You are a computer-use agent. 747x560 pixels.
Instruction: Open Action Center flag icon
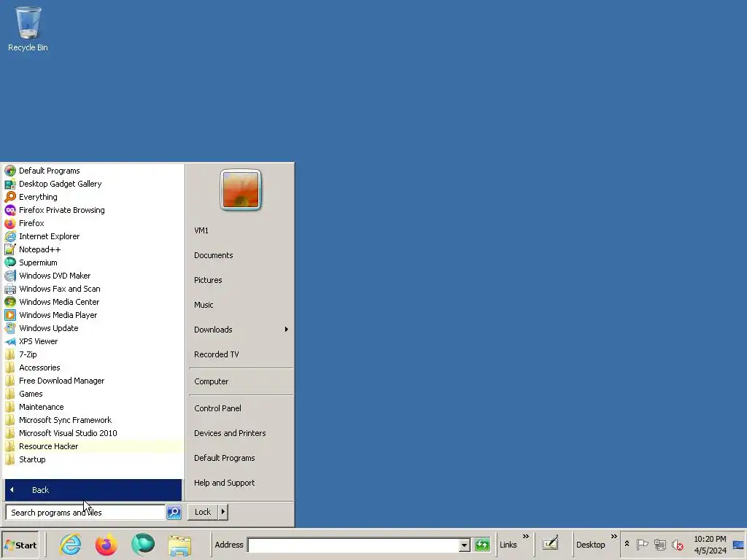642,544
